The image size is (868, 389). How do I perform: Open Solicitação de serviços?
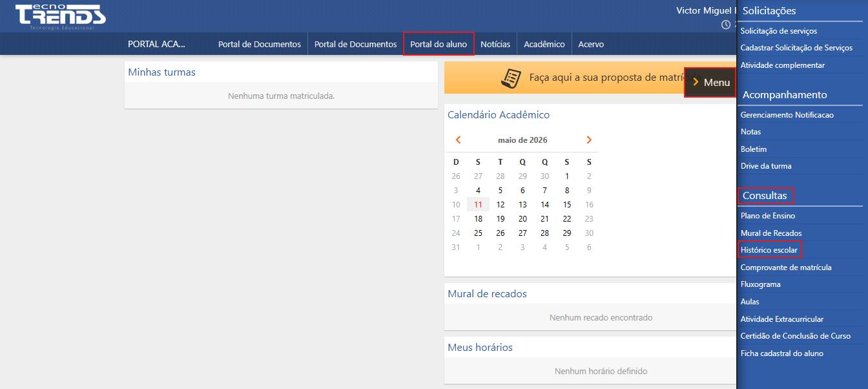pyautogui.click(x=779, y=30)
